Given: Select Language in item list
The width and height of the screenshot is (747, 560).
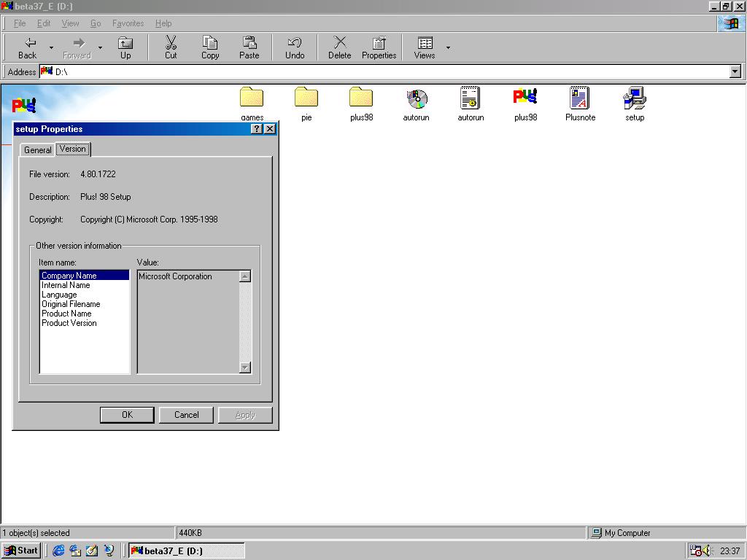Looking at the screenshot, I should point(85,295).
